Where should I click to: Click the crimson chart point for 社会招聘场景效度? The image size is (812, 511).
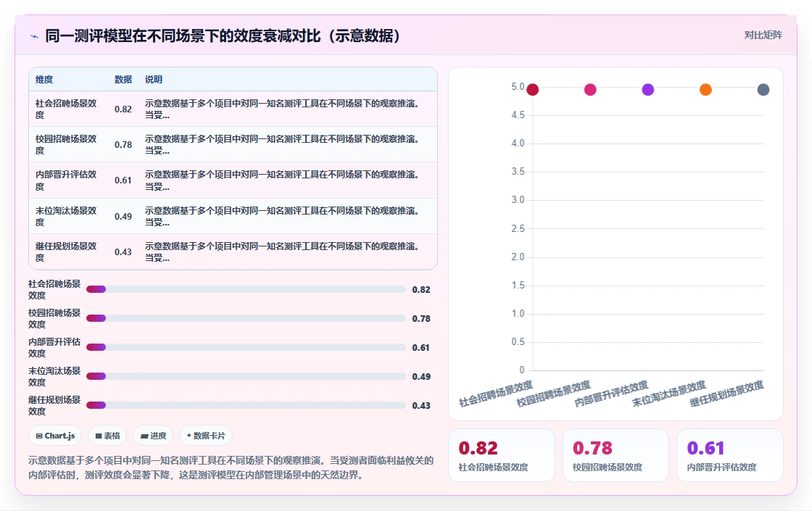[x=532, y=90]
